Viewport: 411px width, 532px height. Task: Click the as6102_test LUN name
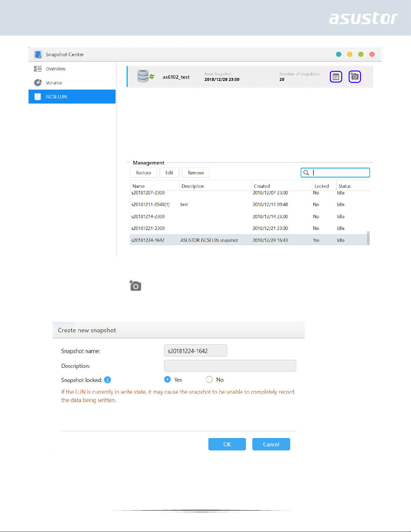pyautogui.click(x=176, y=77)
